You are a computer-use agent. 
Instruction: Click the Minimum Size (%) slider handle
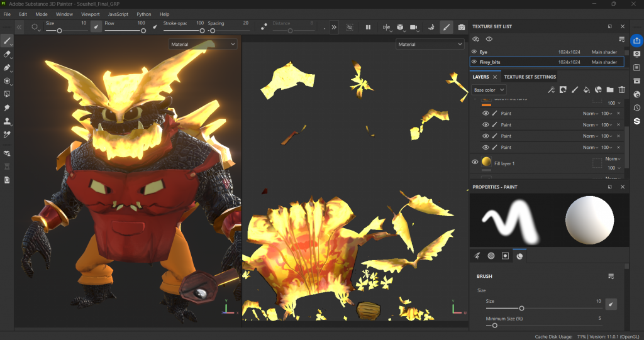tap(494, 326)
